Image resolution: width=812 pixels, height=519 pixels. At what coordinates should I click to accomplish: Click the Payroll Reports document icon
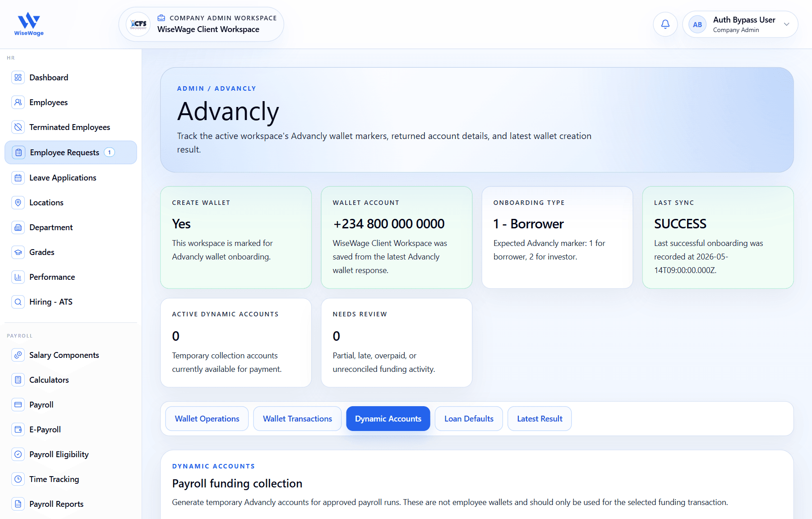(x=18, y=504)
